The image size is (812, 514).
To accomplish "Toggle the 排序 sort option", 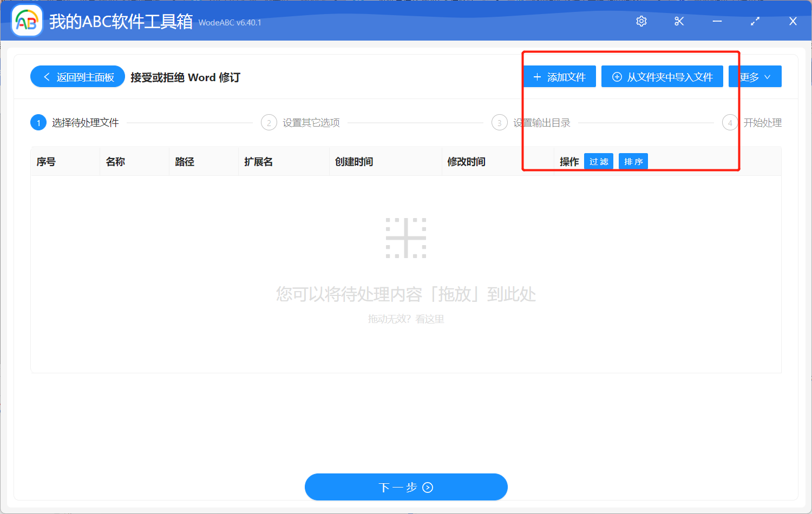I will click(633, 161).
